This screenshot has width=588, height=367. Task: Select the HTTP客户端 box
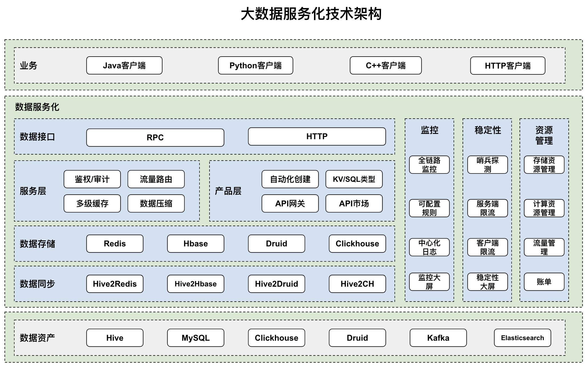coord(508,66)
